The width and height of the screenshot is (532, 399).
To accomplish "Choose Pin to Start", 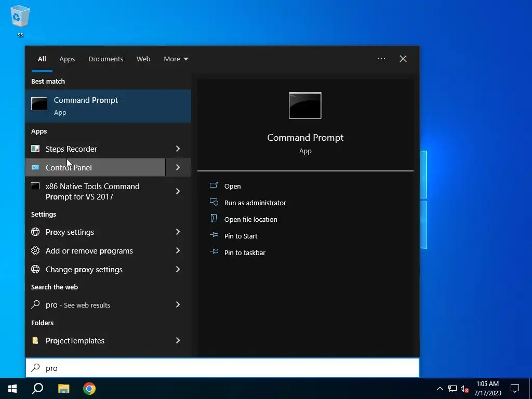I will [241, 236].
